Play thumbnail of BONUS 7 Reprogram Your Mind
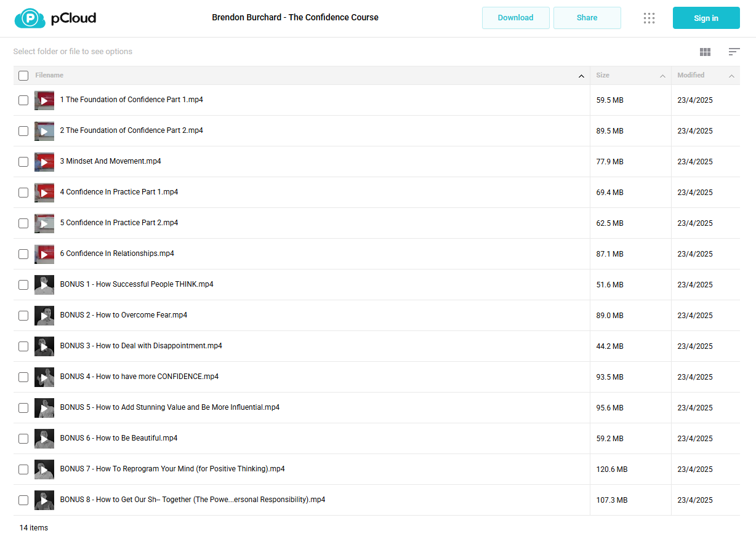 (x=44, y=469)
